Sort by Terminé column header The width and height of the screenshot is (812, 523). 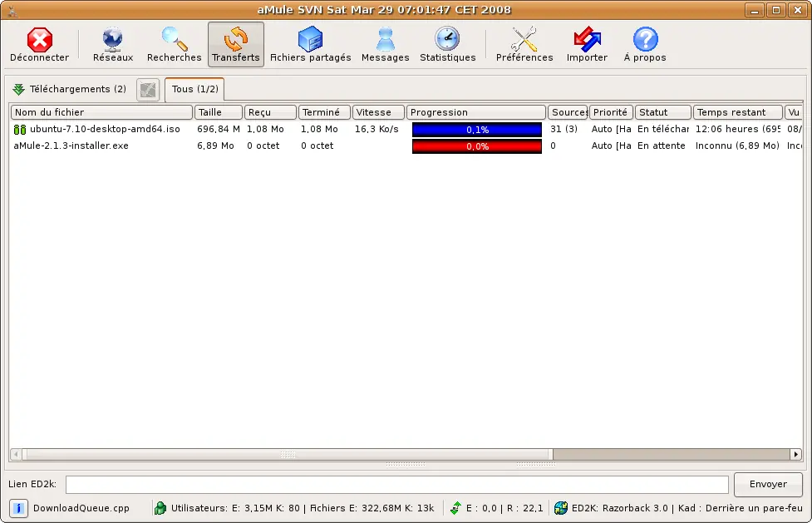pos(325,112)
